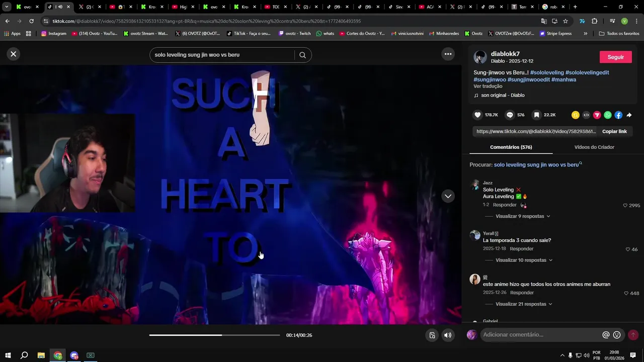Open a new Chrome tab
The image size is (644, 362).
click(x=575, y=7)
